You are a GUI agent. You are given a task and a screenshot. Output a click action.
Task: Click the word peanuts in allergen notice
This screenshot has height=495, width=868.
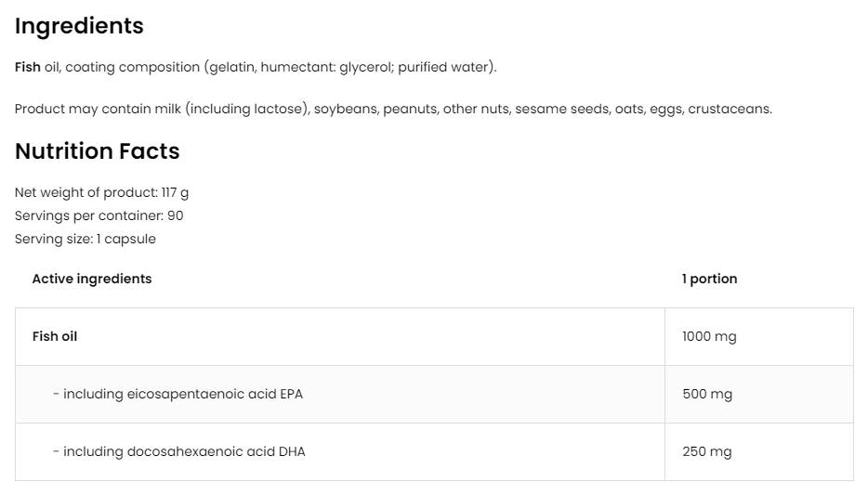(x=409, y=109)
